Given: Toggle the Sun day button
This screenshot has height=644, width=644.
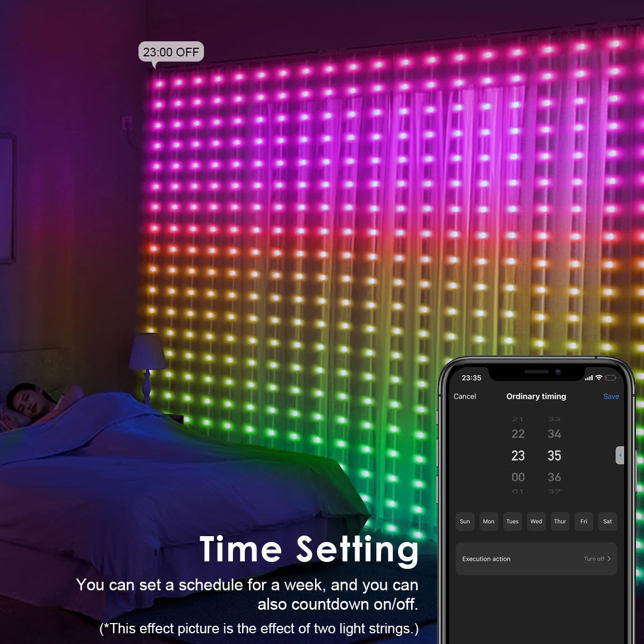Looking at the screenshot, I should tap(465, 522).
